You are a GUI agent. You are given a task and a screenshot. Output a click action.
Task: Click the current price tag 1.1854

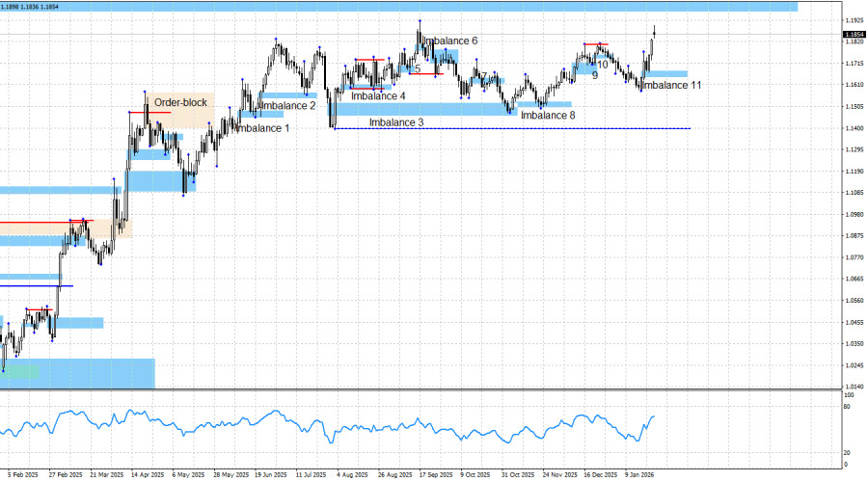point(854,35)
